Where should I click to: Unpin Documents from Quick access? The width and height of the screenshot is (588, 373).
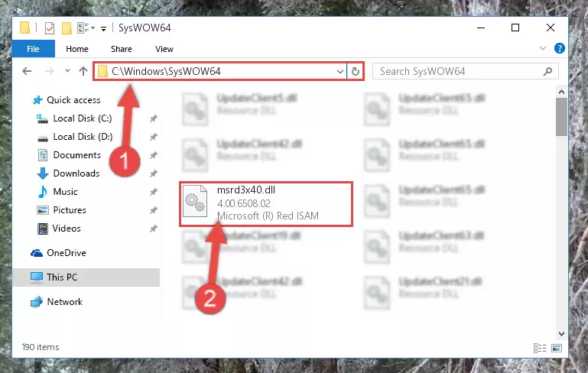153,155
